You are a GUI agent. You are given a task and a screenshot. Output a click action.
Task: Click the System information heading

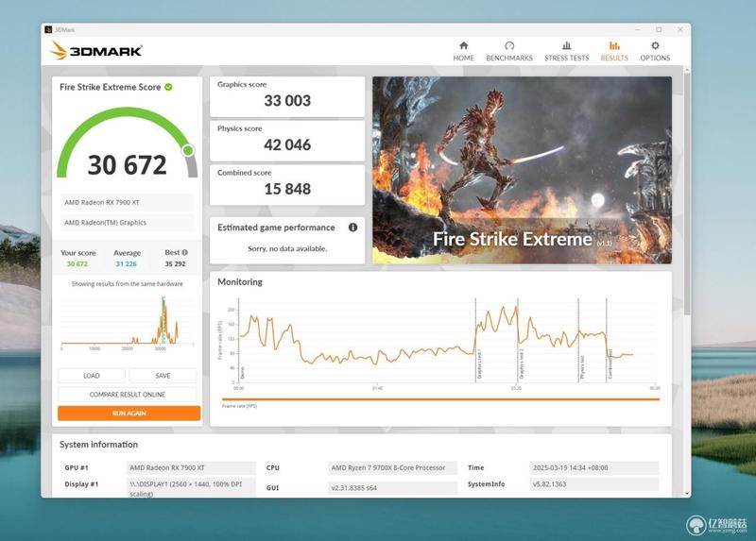[99, 445]
